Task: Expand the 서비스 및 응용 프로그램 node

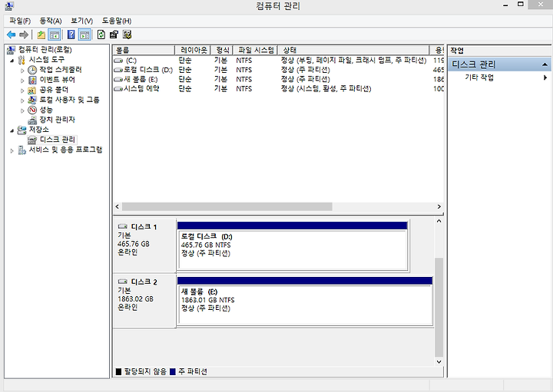Action: point(12,151)
